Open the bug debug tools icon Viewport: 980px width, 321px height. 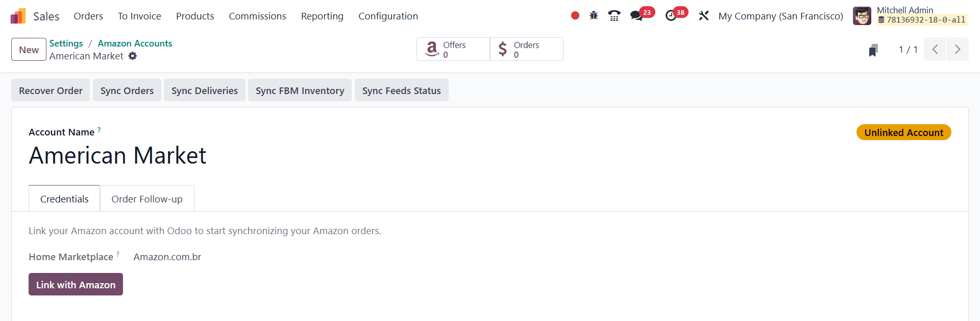tap(594, 16)
